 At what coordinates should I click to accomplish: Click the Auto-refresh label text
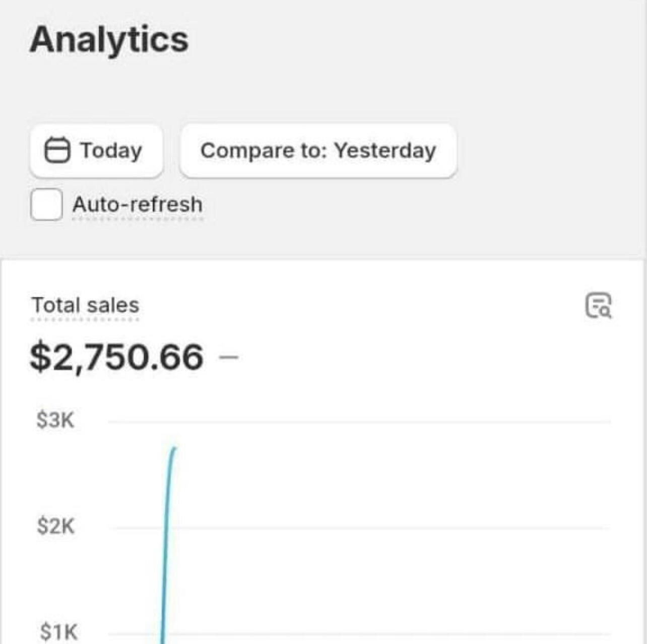click(x=138, y=205)
